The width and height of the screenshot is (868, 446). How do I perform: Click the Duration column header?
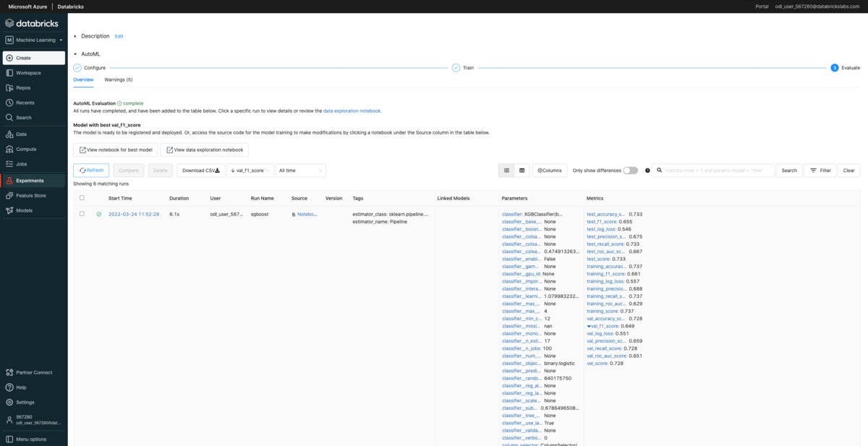[179, 198]
